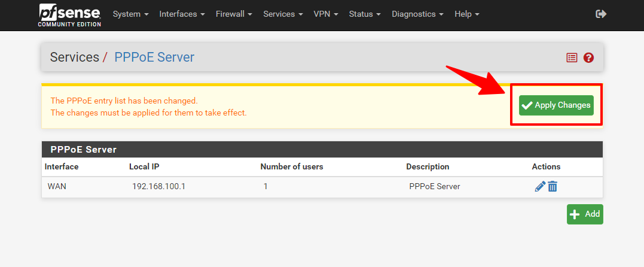Click the PPPoE Server description cell
This screenshot has height=267, width=644.
[x=434, y=187]
